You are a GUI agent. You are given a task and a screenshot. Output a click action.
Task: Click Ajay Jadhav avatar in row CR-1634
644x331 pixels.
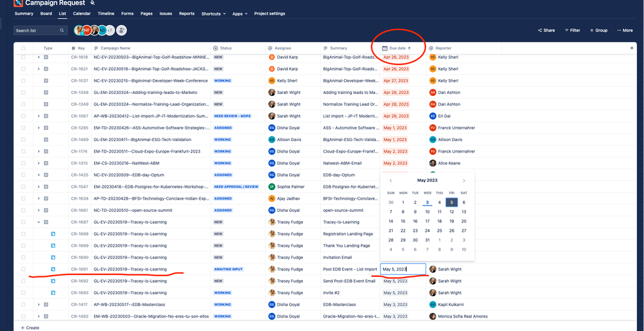click(x=271, y=198)
